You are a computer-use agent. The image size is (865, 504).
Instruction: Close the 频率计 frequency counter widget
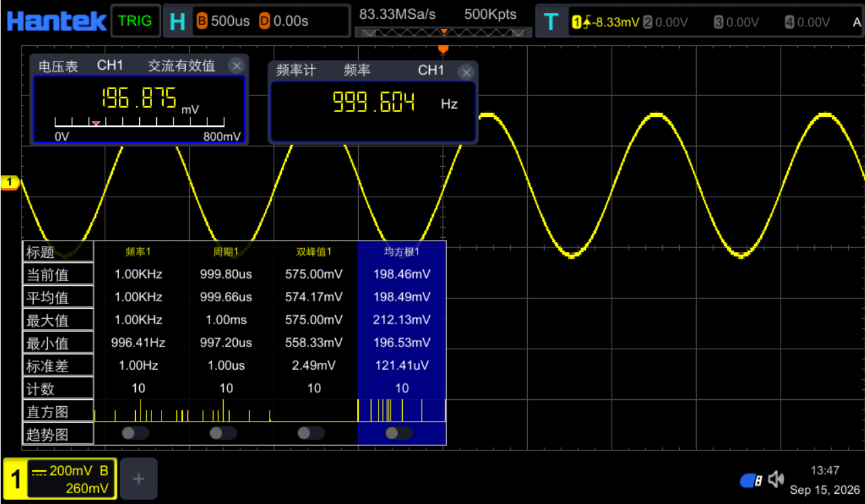point(466,72)
